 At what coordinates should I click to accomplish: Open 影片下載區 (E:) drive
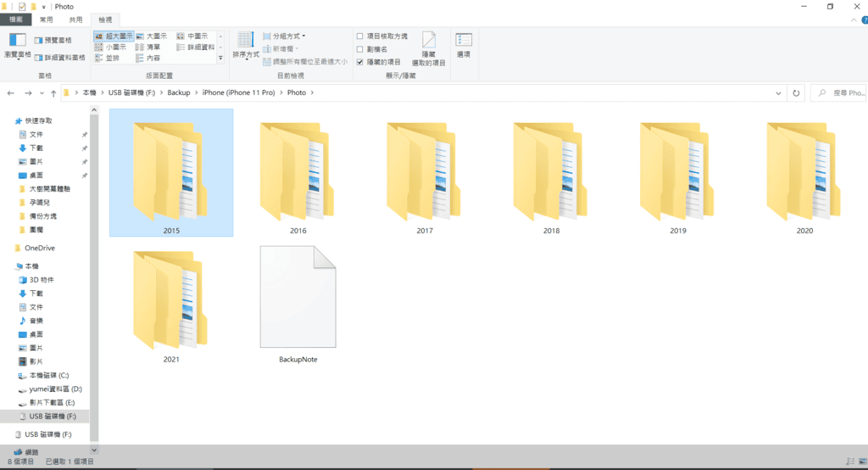point(47,402)
